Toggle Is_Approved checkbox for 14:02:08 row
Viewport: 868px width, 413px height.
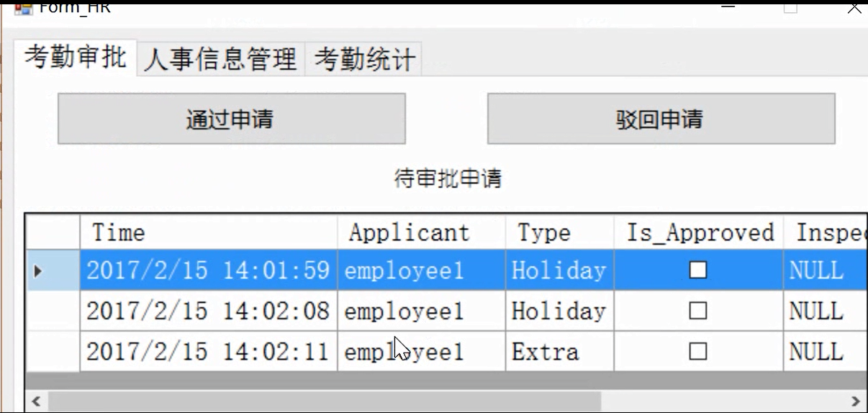point(697,311)
